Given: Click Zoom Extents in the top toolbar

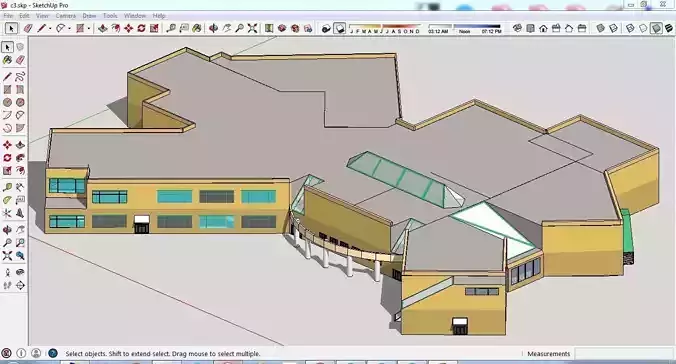Looking at the screenshot, I should click(253, 28).
